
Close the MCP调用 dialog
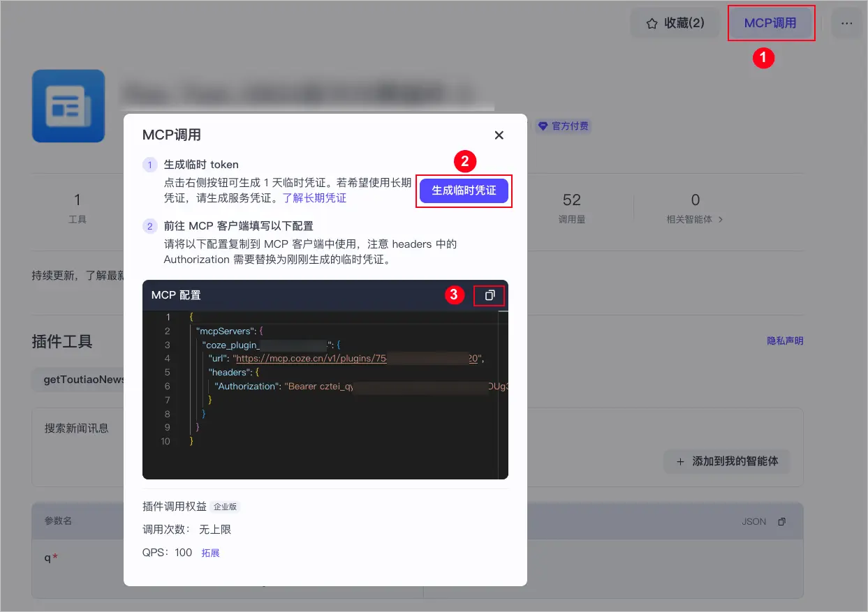[499, 135]
